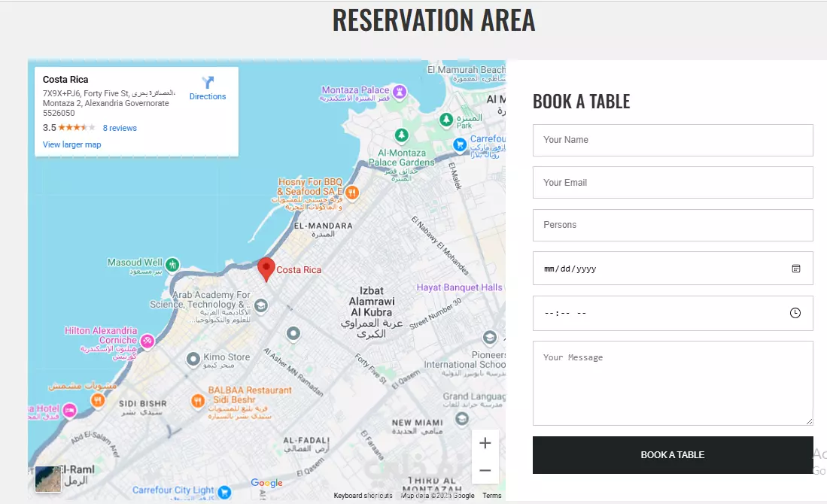Screen dimensions: 827x504
Task: Click the Directions arrow icon
Action: click(208, 82)
